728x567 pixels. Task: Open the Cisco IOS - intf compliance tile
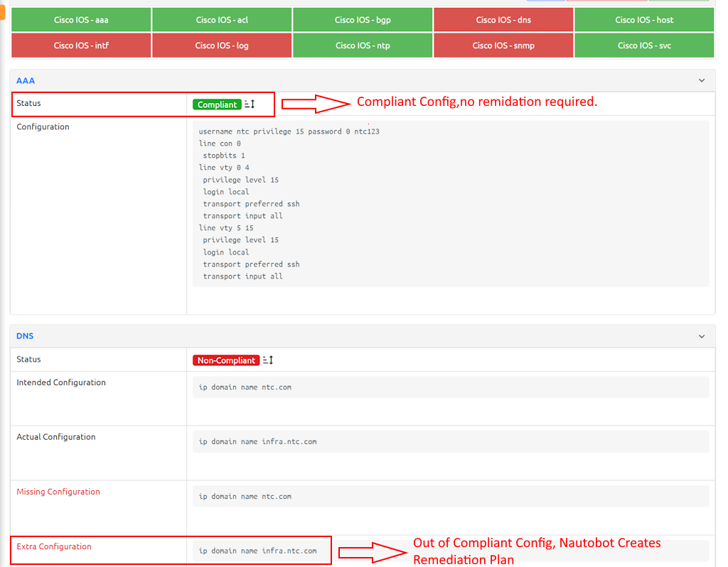click(80, 45)
